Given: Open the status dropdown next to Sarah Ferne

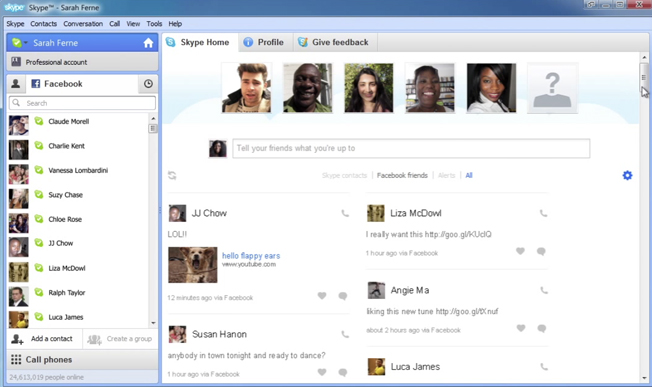Looking at the screenshot, I should [x=26, y=43].
